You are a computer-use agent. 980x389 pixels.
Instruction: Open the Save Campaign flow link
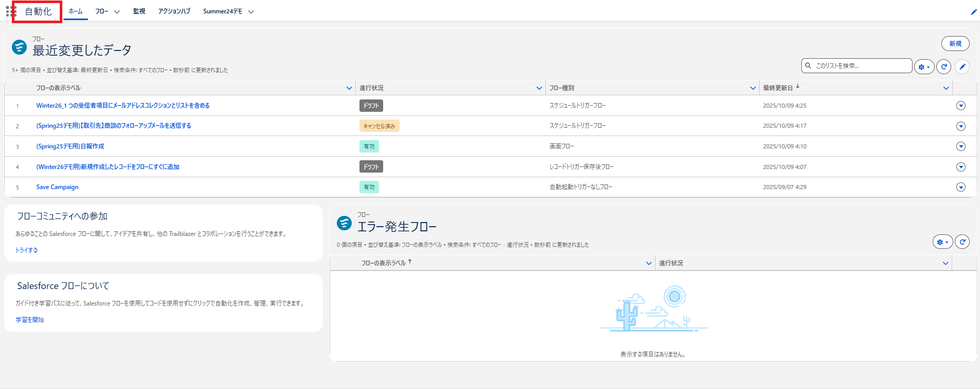[x=57, y=187]
